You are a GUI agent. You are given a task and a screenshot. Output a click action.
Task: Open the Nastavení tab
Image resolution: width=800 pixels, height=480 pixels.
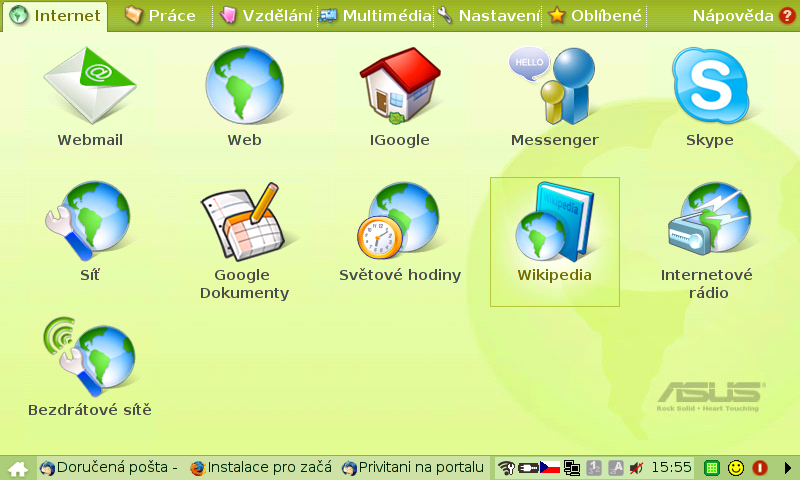(x=488, y=16)
